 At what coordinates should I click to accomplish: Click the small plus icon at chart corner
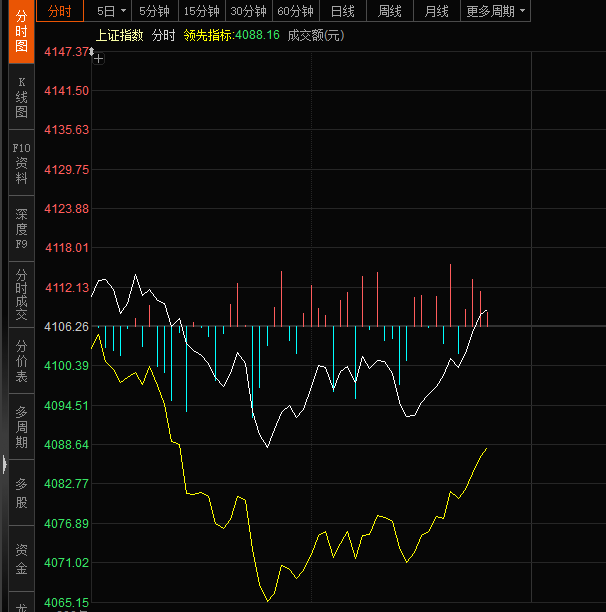(x=98, y=59)
